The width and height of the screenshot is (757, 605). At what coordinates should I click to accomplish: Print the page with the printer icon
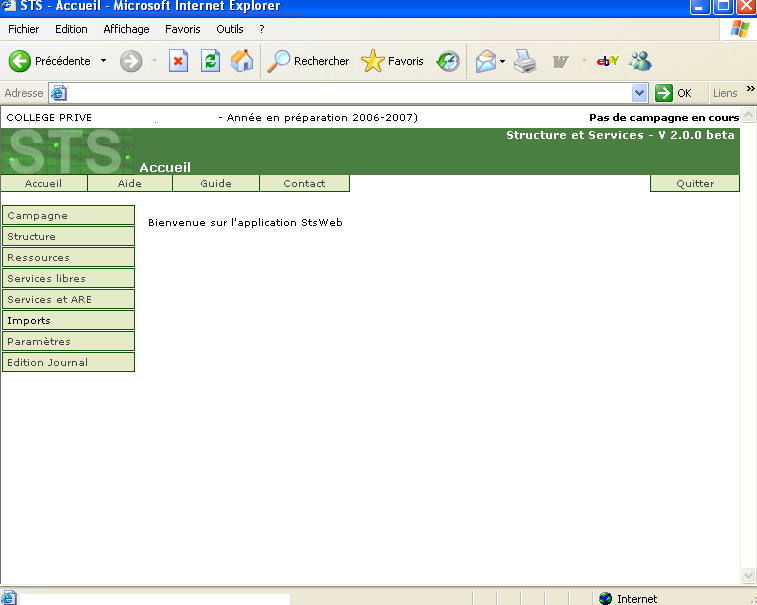click(525, 61)
